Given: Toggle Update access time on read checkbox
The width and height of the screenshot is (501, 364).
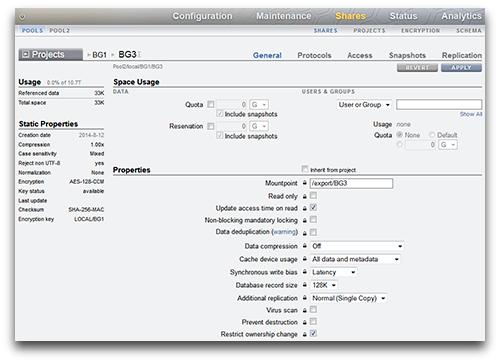Looking at the screenshot, I should pos(313,208).
